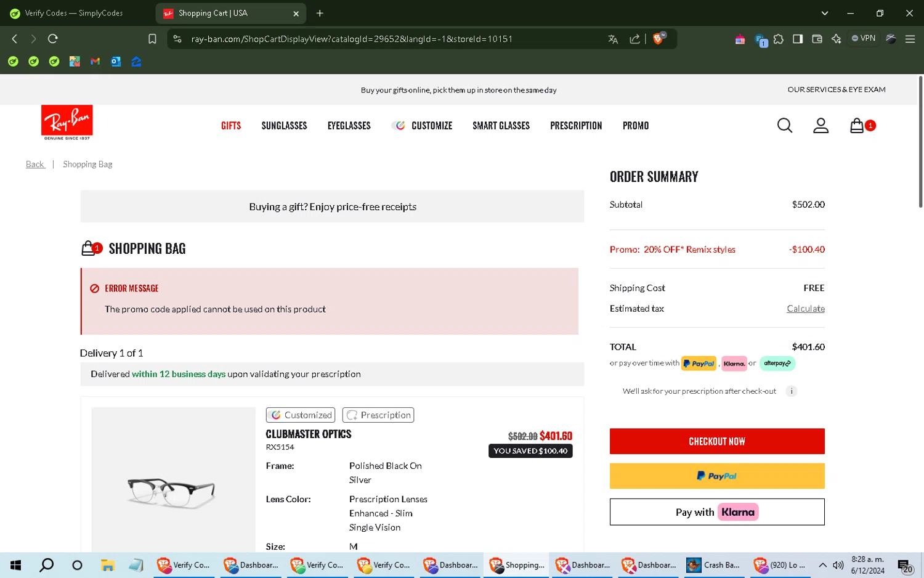Switch to Crash Ba... taskbar window
The image size is (924, 578).
(715, 565)
